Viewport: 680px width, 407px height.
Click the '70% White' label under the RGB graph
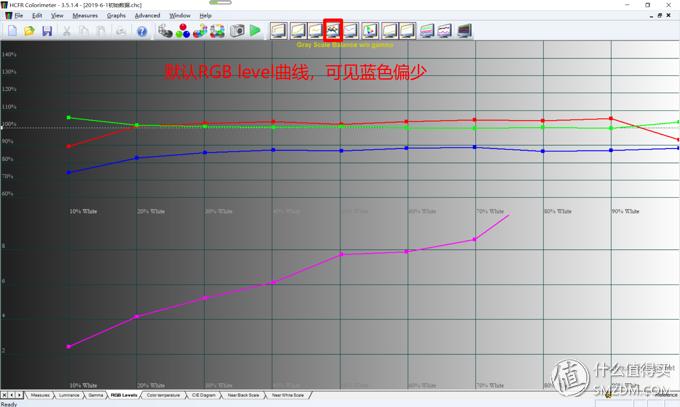490,211
